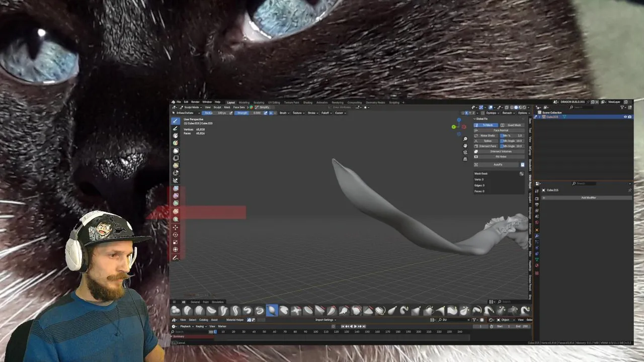Click the pan hand viewport icon

pos(465,146)
